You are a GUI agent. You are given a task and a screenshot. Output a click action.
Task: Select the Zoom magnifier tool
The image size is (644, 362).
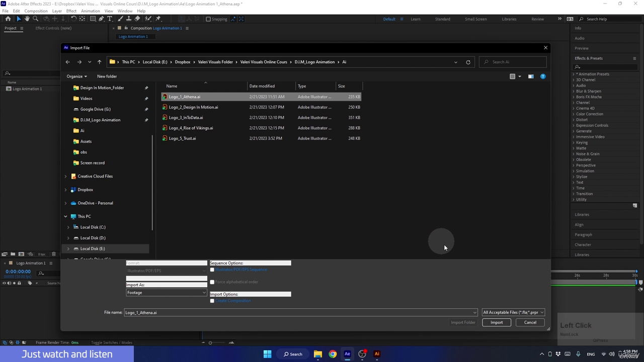[36, 19]
